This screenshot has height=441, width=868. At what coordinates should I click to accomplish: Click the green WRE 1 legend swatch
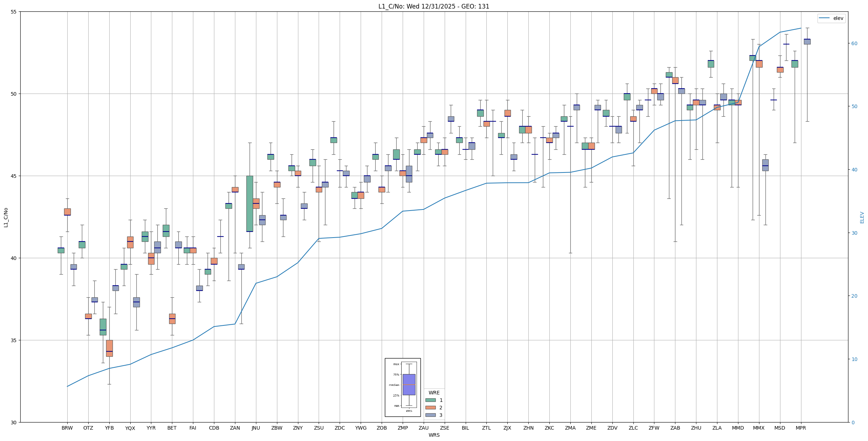tap(430, 400)
